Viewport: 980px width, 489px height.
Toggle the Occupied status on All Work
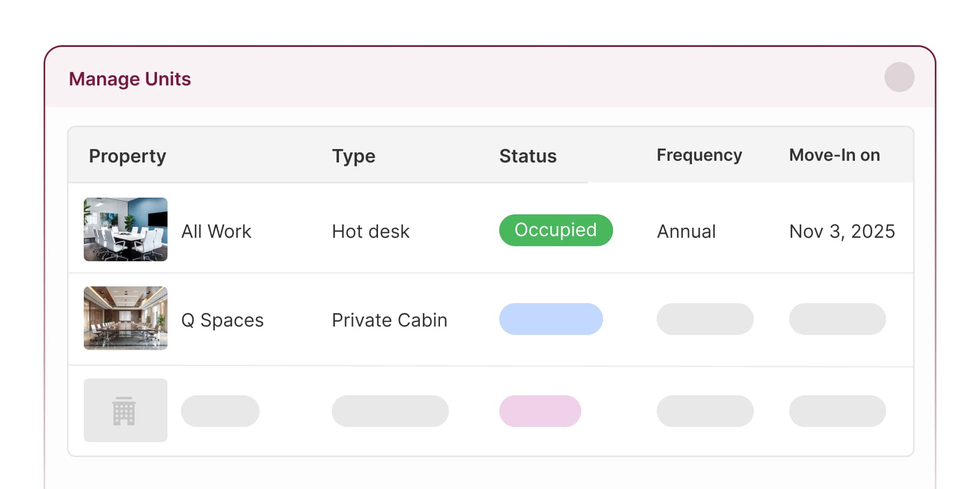[x=556, y=230]
